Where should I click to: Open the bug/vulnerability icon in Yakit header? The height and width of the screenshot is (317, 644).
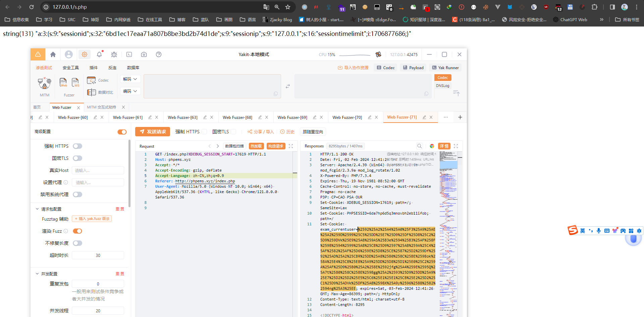pos(114,54)
